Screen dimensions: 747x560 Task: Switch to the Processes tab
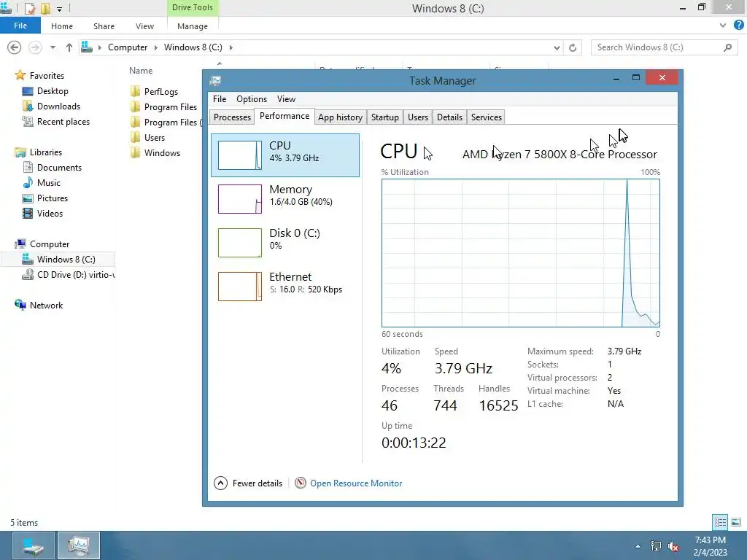click(x=232, y=117)
